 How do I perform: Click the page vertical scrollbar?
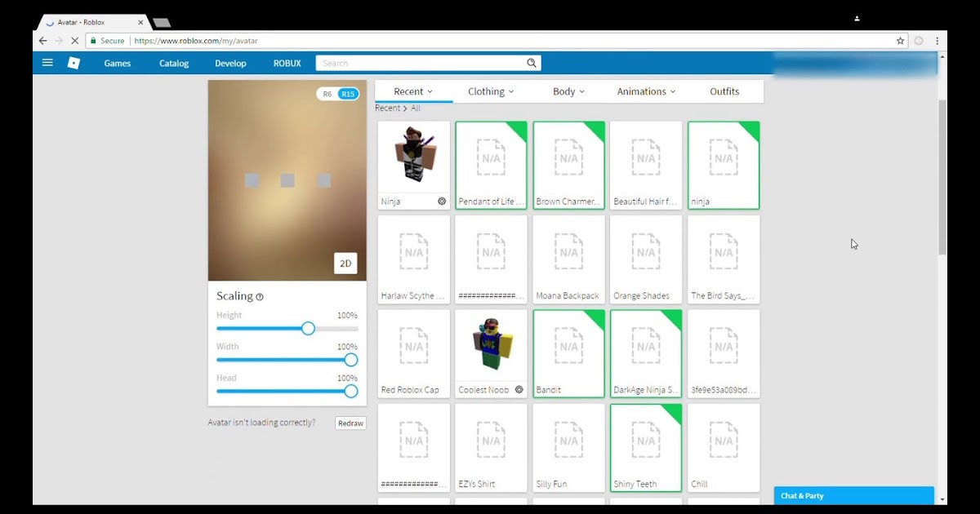click(942, 178)
